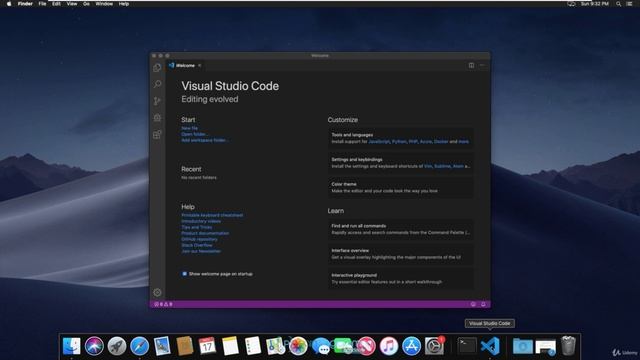Click the Tools and languages card title
Image resolution: width=640 pixels, height=360 pixels.
352,135
